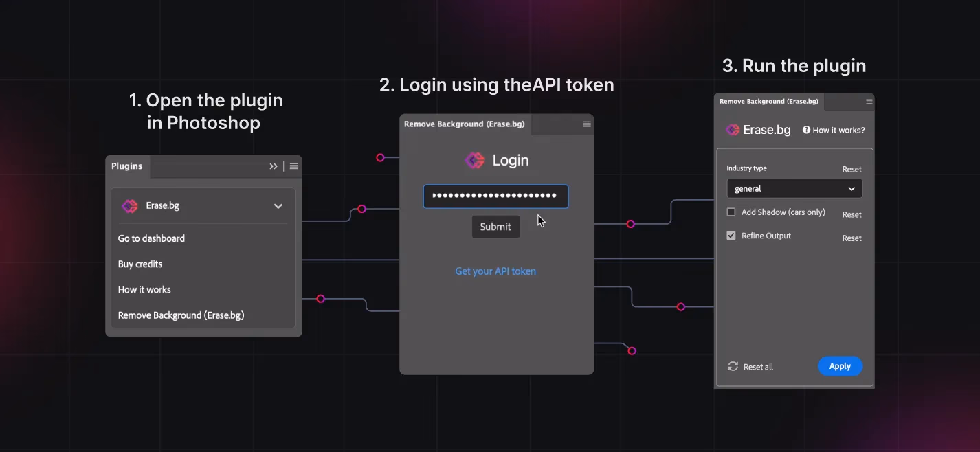Click the Erase.bg logo beside Login
980x452 pixels.
point(474,161)
